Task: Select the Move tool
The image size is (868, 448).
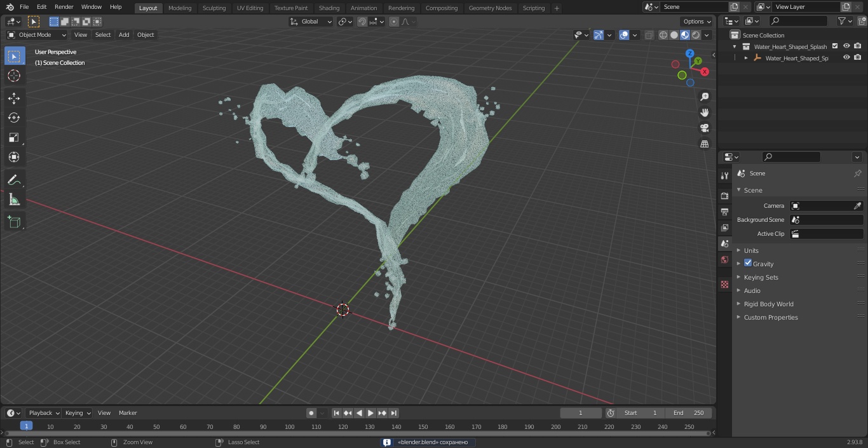Action: (15, 98)
